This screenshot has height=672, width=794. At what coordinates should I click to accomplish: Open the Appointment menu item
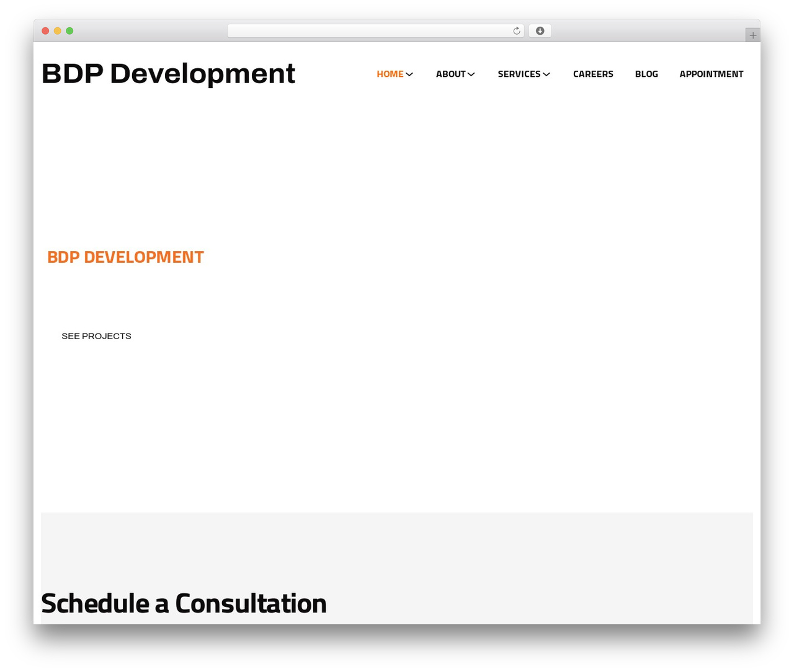(711, 74)
